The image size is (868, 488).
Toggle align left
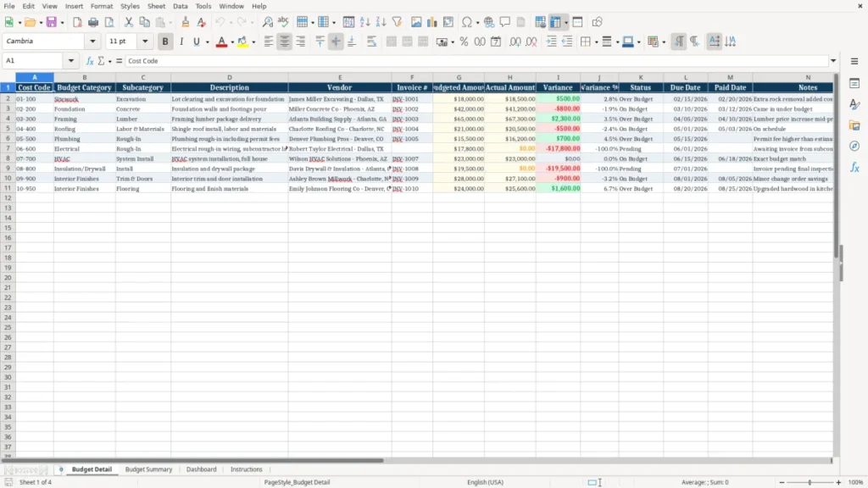click(269, 42)
